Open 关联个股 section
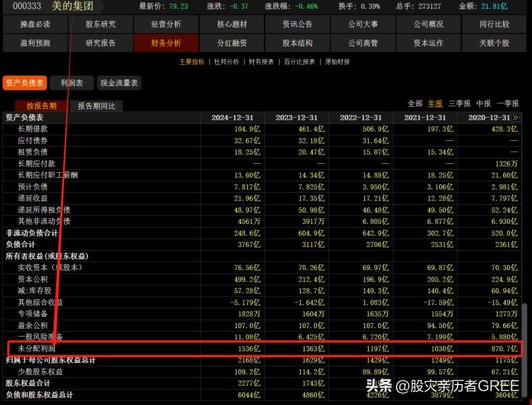 (x=494, y=43)
